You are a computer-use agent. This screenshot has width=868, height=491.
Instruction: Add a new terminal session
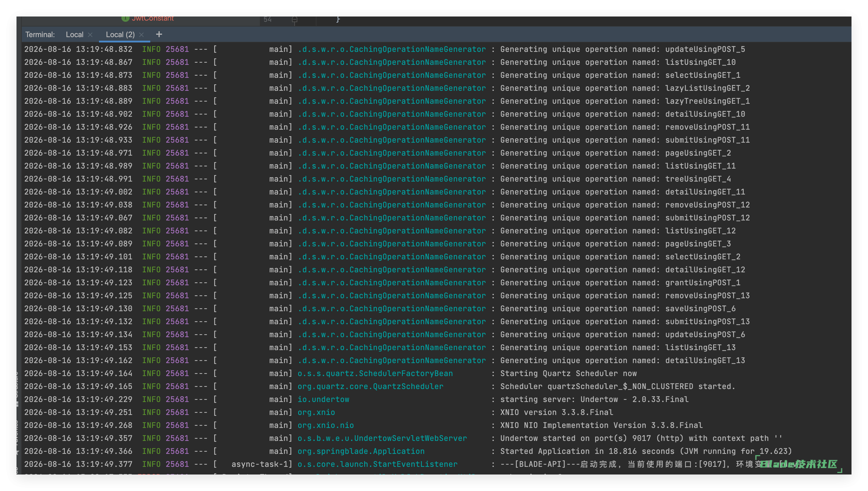point(159,34)
